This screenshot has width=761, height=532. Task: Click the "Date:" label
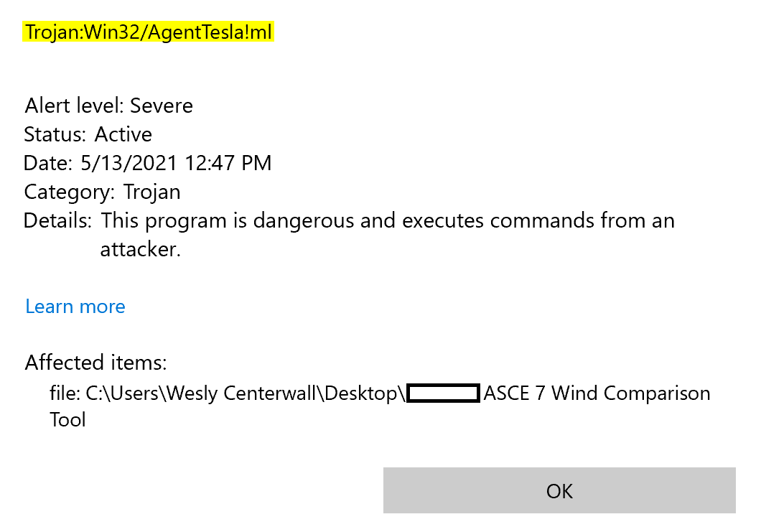48,164
